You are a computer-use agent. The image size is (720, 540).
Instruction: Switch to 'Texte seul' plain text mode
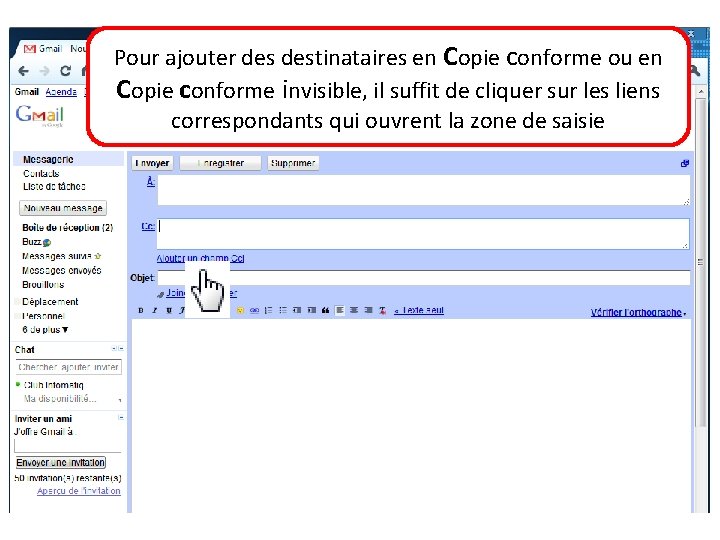click(419, 310)
